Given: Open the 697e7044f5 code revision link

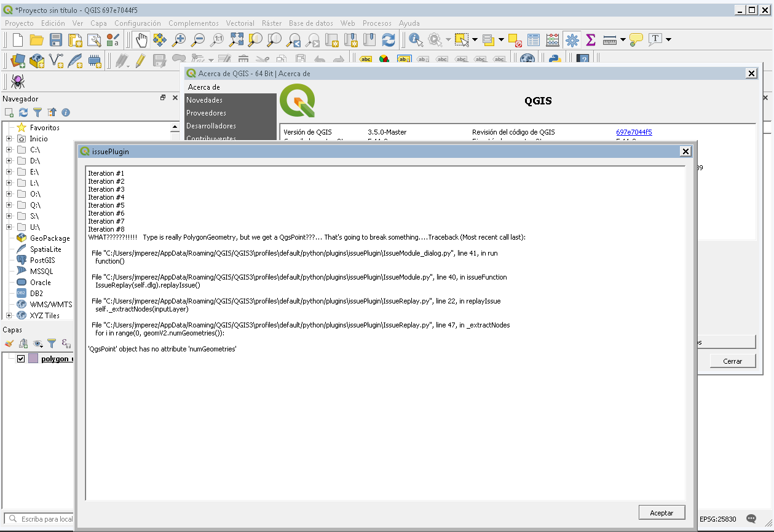Looking at the screenshot, I should tap(634, 132).
